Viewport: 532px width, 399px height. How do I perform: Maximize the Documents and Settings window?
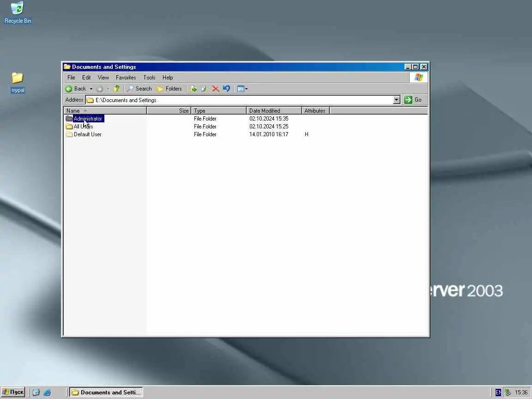[415, 67]
